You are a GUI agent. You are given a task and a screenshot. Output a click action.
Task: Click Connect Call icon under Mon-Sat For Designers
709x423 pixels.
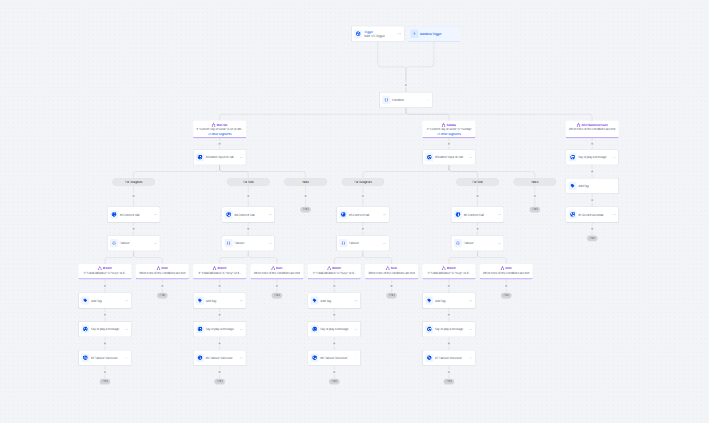tap(114, 214)
